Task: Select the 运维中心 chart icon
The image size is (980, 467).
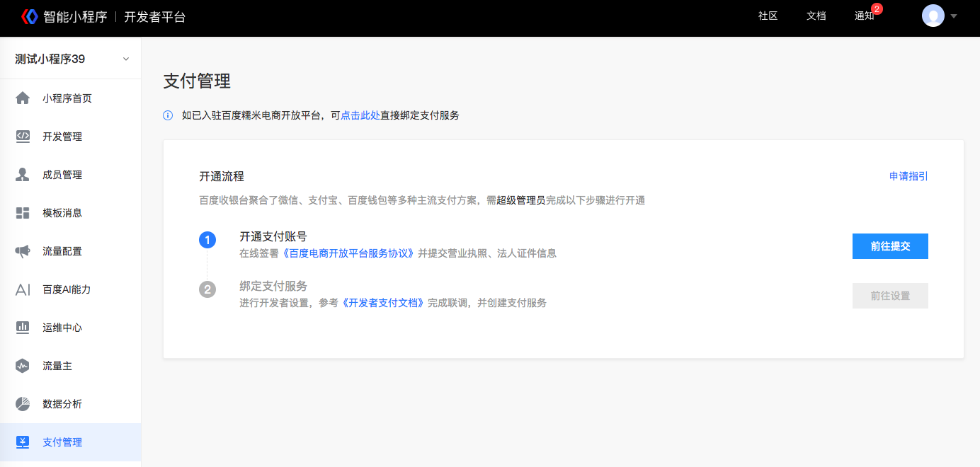Action: [x=22, y=327]
